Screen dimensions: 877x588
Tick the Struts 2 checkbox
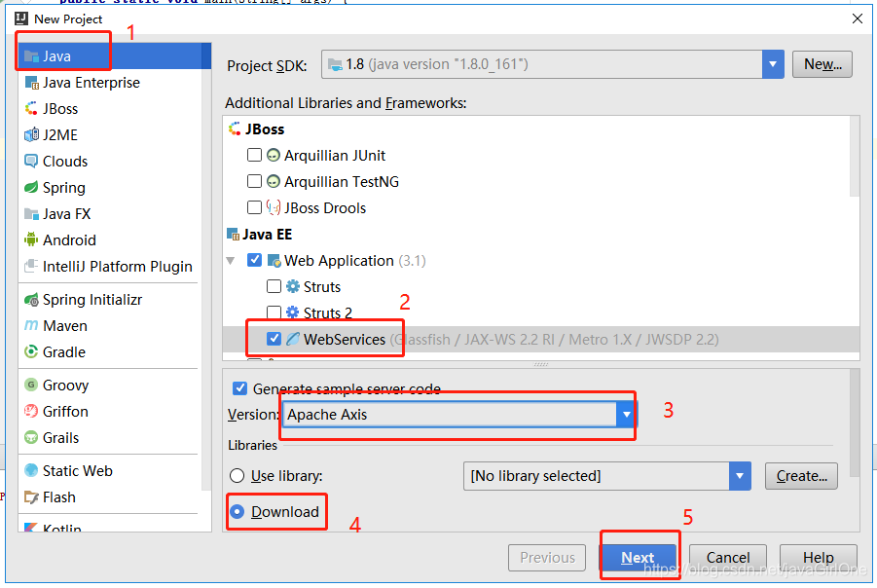point(274,312)
